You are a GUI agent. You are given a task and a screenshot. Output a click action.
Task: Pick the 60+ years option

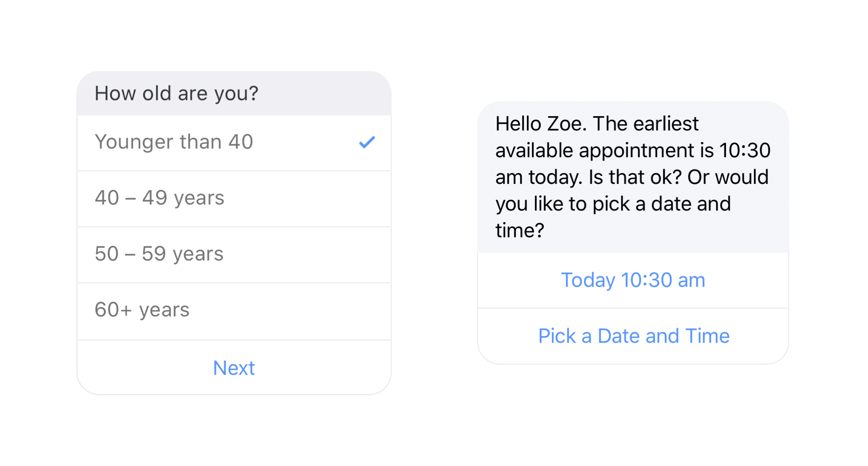pos(234,311)
